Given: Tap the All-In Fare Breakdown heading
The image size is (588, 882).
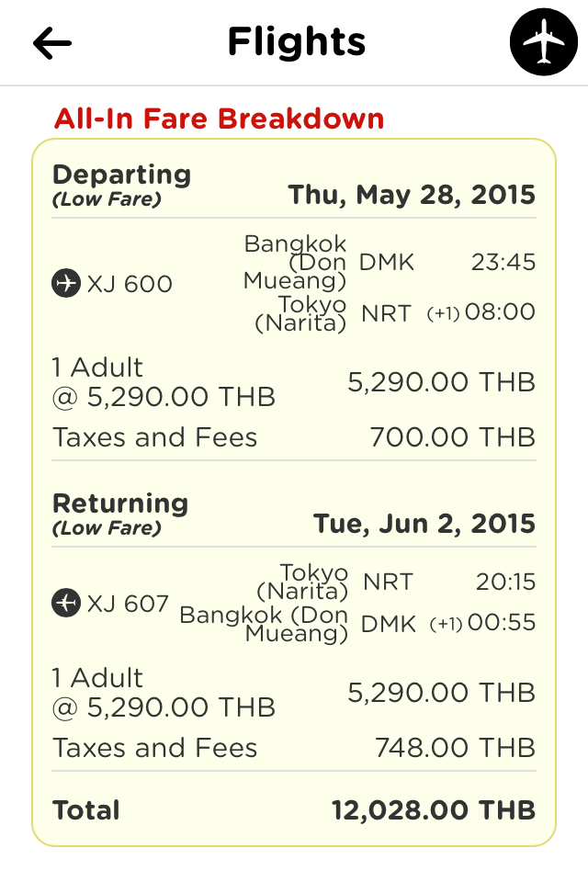Looking at the screenshot, I should pyautogui.click(x=219, y=119).
